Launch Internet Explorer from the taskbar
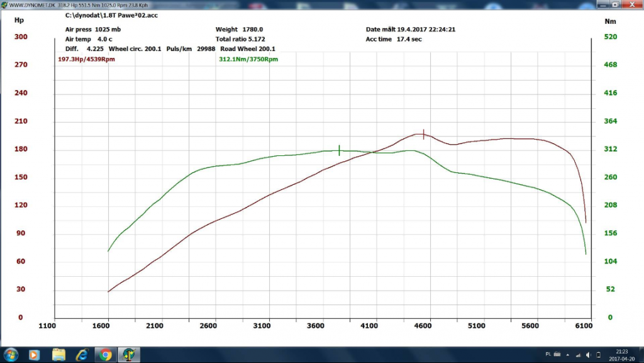Image resolution: width=644 pixels, height=363 pixels. click(x=82, y=354)
